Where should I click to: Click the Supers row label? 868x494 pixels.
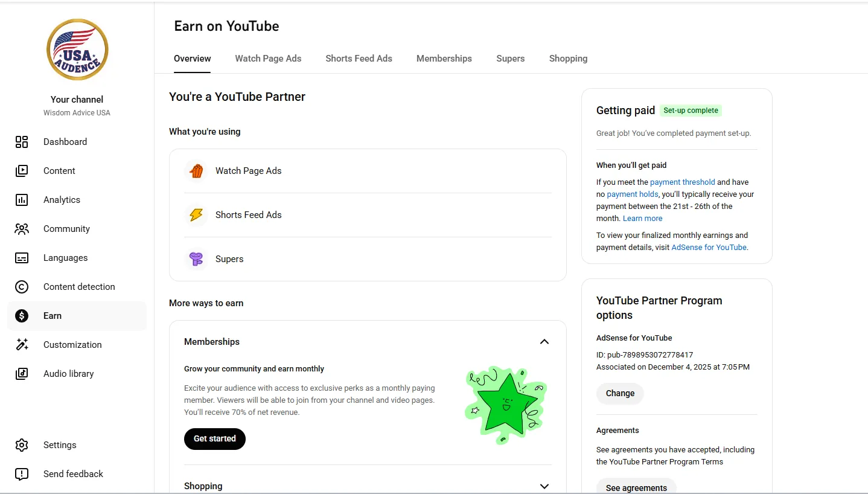click(x=229, y=259)
